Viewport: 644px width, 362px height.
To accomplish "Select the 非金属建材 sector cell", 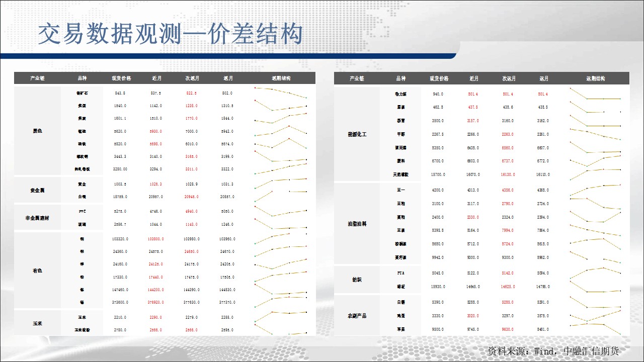I will (38, 218).
